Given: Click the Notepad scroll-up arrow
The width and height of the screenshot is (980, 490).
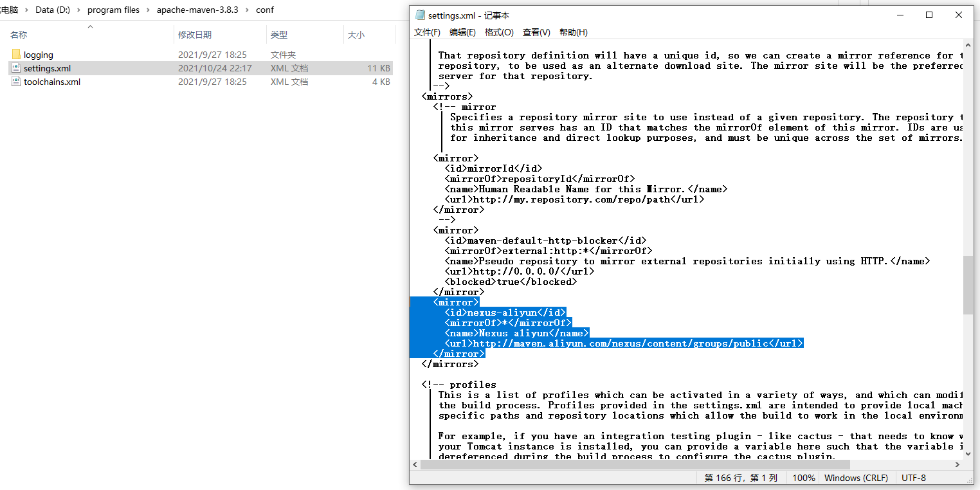Looking at the screenshot, I should pos(968,45).
